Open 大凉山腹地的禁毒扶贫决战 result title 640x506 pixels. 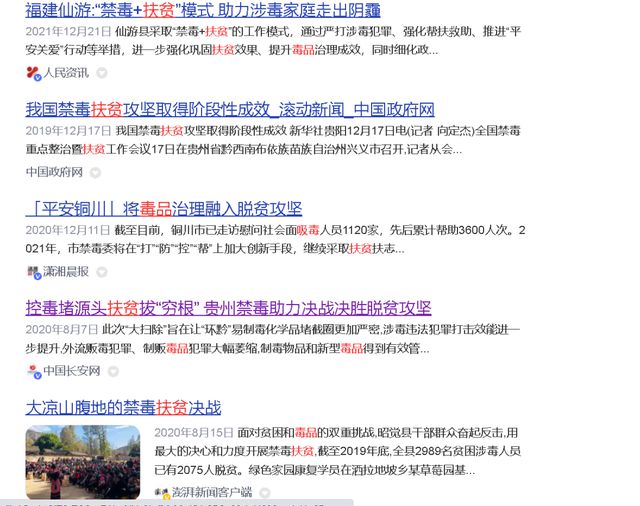click(x=123, y=408)
